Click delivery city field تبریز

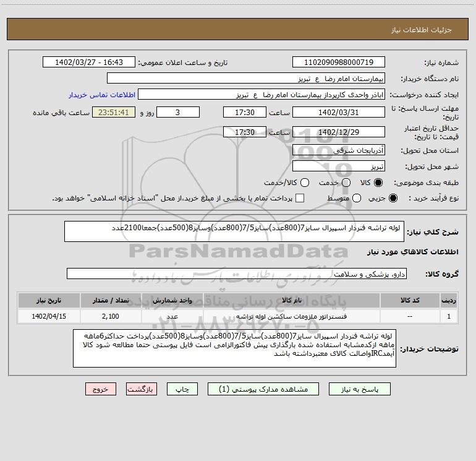[339, 166]
